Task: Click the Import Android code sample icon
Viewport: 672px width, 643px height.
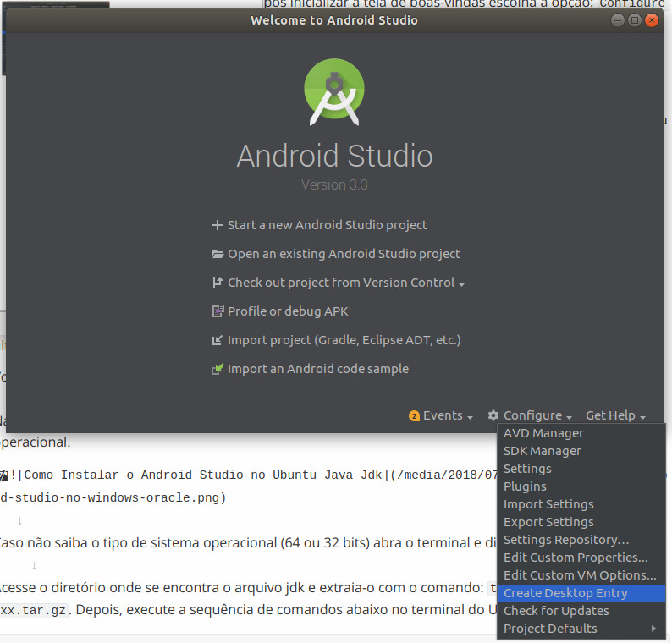Action: coord(218,368)
